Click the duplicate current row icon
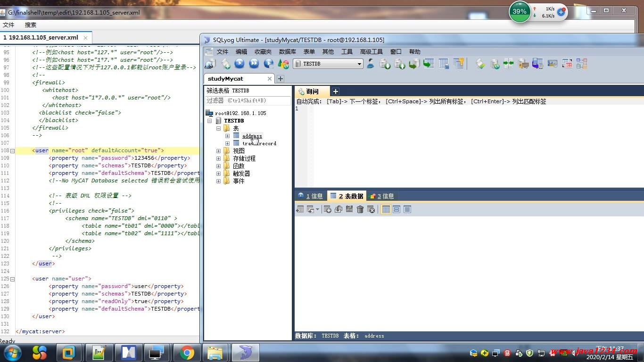Viewport: 644px width, 362px height. (x=339, y=209)
